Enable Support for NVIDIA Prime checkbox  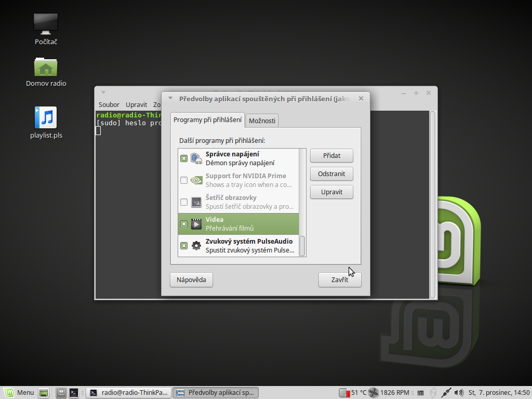click(x=184, y=180)
